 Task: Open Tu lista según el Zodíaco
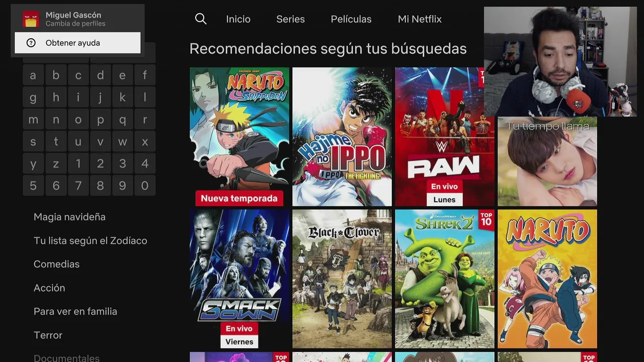91,240
